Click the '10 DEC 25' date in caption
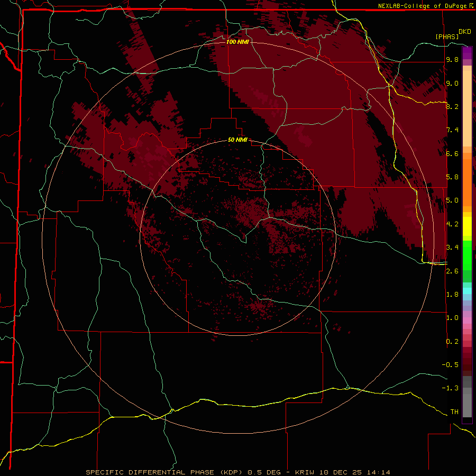Viewport: 476px width, 476px height. point(340,472)
